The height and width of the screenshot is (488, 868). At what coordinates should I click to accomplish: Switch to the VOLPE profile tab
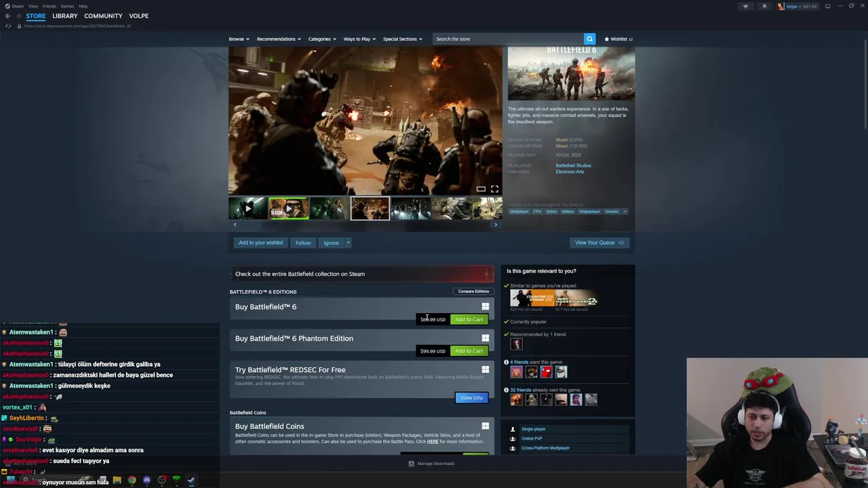tap(138, 16)
